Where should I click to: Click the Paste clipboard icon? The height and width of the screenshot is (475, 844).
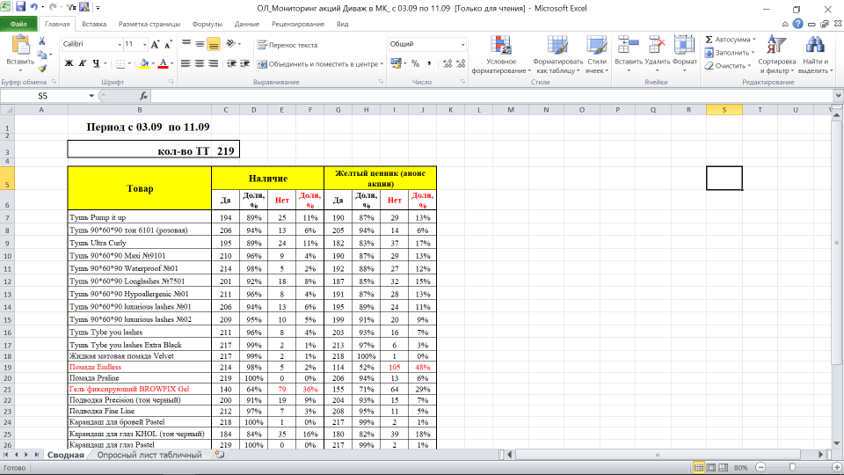coord(20,45)
